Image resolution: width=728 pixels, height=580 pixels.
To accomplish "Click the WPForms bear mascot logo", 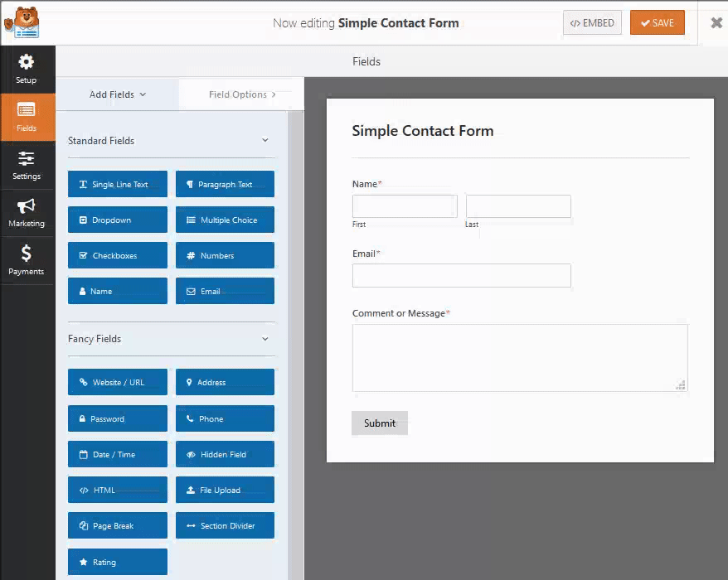I will (x=22, y=22).
